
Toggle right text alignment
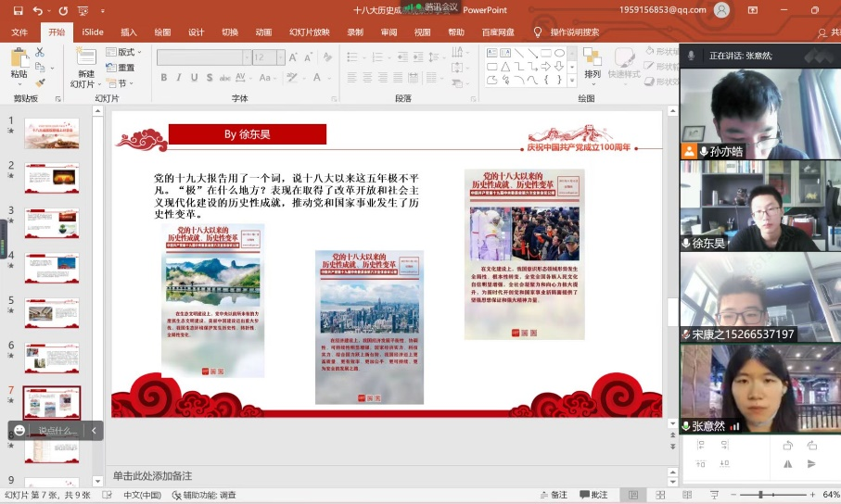382,77
